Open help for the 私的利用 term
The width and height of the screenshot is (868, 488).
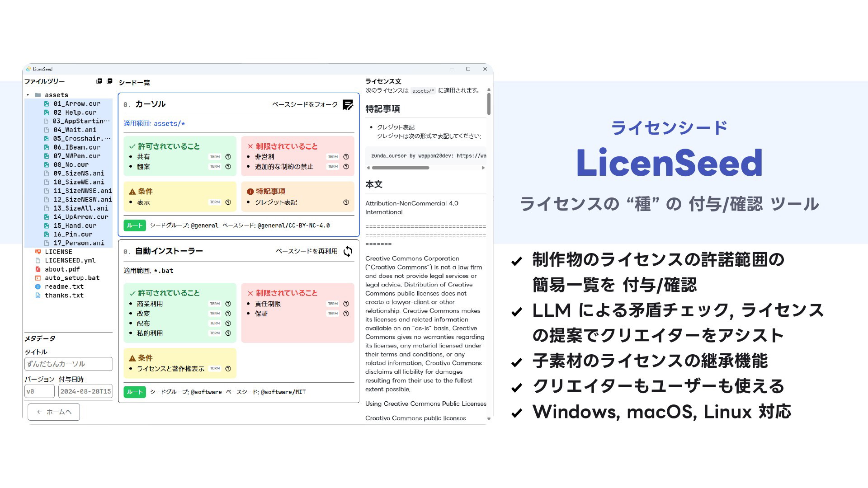pyautogui.click(x=228, y=333)
